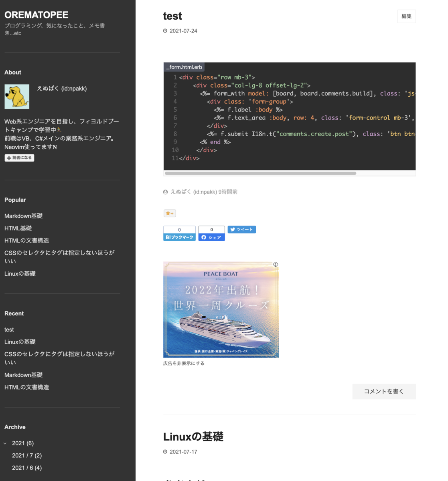The image size is (448, 481).
Task: Click the clock icon beside 2021-07-24
Action: click(x=165, y=31)
